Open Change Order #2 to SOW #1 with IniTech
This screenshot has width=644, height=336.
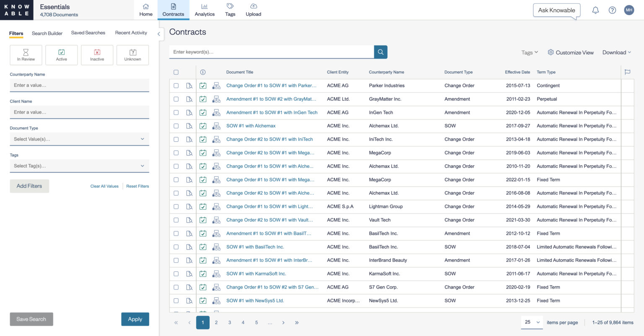pos(270,139)
